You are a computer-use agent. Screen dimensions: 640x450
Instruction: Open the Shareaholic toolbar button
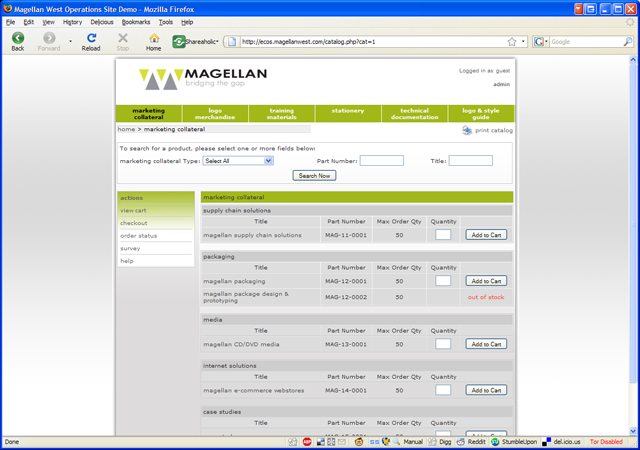tap(195, 42)
